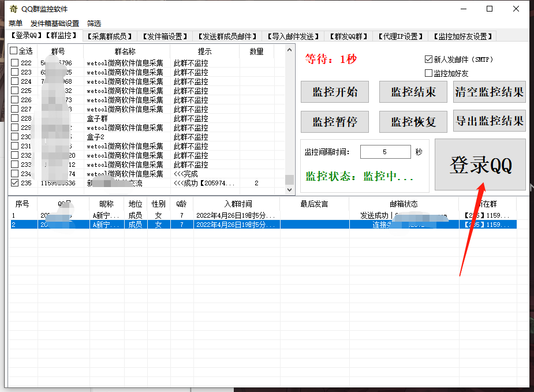Go to the 【群发QQ群】 tab
This screenshot has height=392, width=534.
(349, 36)
